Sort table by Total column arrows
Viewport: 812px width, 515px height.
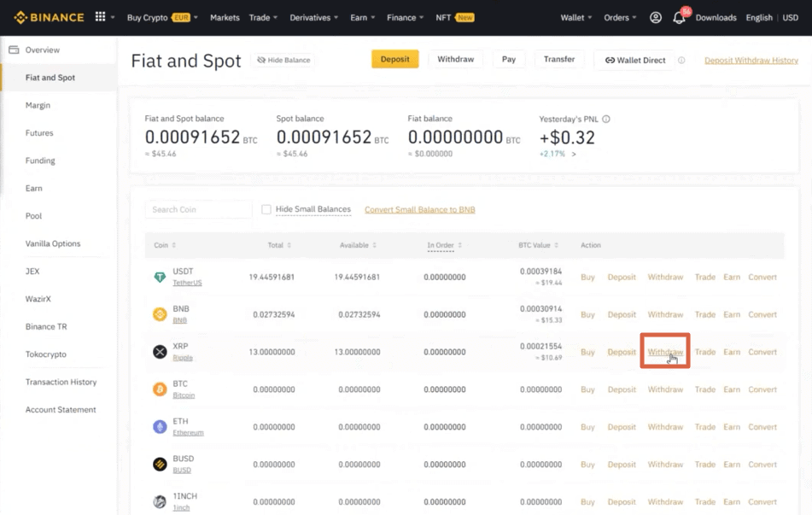pyautogui.click(x=289, y=245)
